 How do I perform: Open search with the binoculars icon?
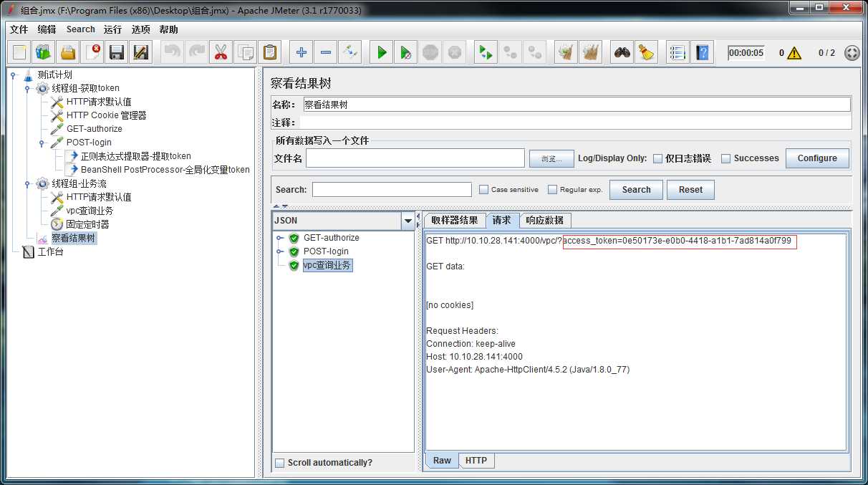point(622,52)
